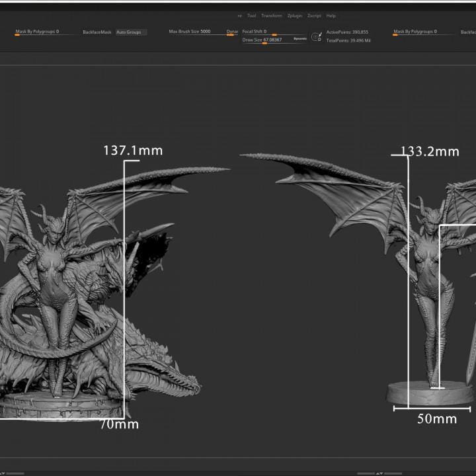Open the Tool menu
Image resolution: width=476 pixels, height=476 pixels.
point(251,15)
